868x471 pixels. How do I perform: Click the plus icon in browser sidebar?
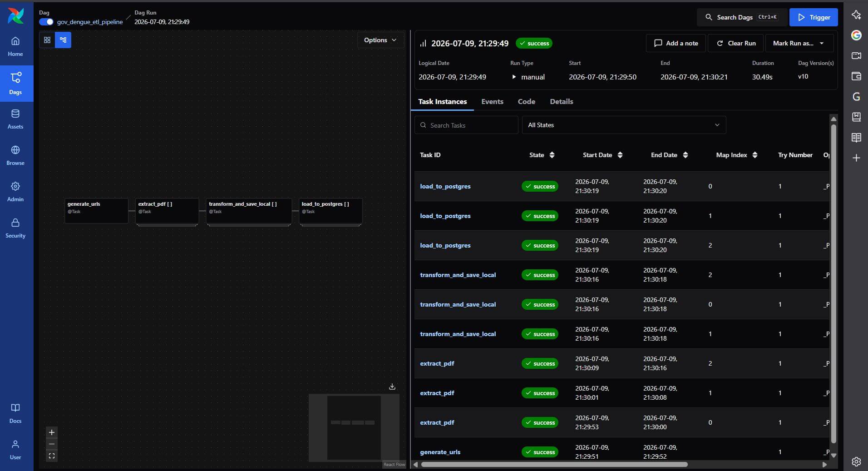pos(856,158)
